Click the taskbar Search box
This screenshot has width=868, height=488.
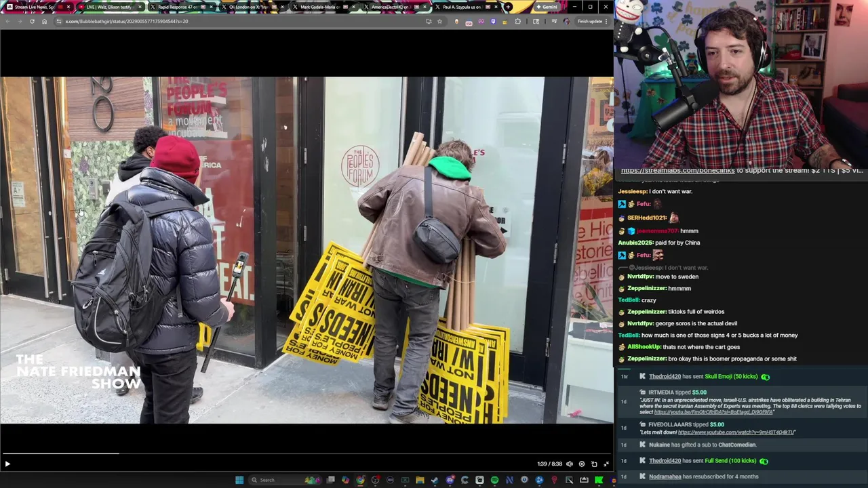[x=285, y=480]
